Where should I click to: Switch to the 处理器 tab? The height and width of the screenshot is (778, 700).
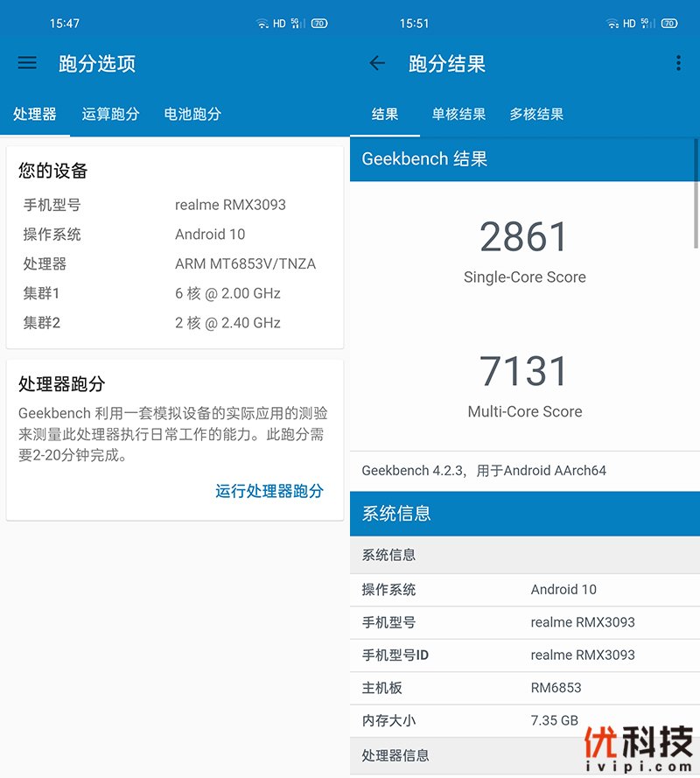(35, 114)
